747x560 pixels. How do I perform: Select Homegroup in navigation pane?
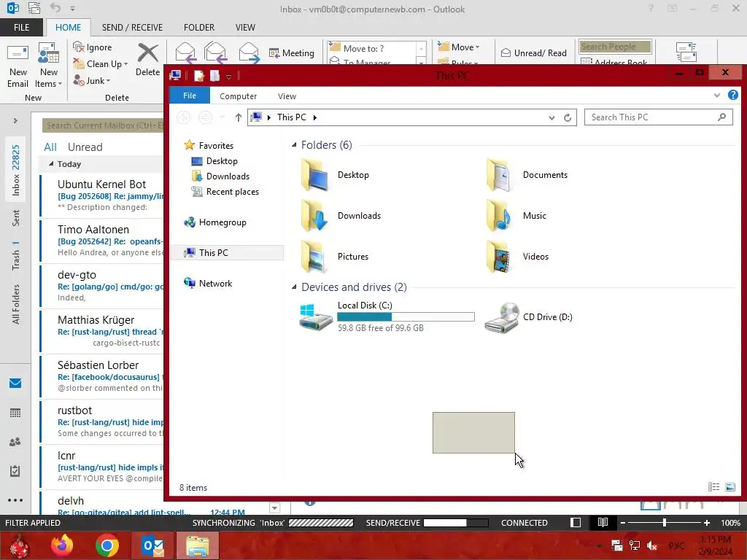[x=215, y=222]
